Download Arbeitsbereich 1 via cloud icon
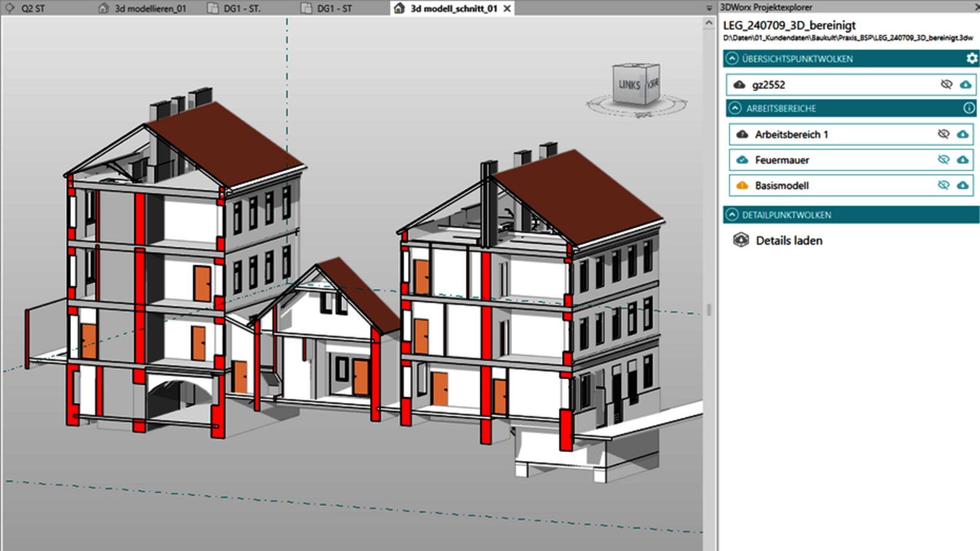980x551 pixels. [x=963, y=134]
